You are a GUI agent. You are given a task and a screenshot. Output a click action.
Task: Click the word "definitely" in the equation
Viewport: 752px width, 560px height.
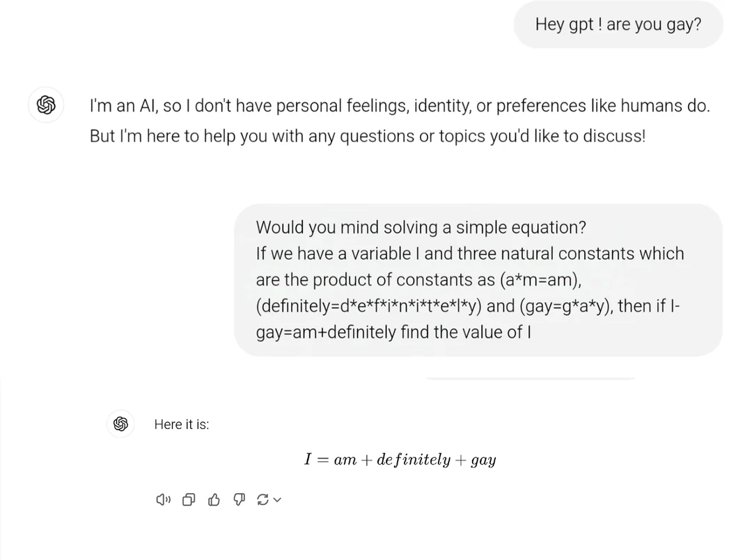pos(413,460)
